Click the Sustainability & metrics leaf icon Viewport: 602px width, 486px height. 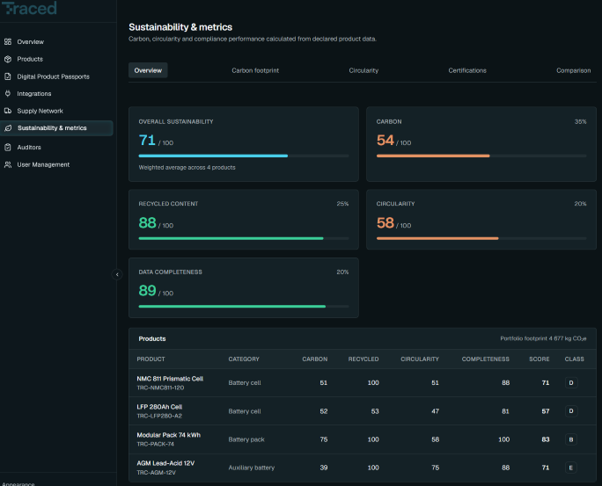pos(8,128)
